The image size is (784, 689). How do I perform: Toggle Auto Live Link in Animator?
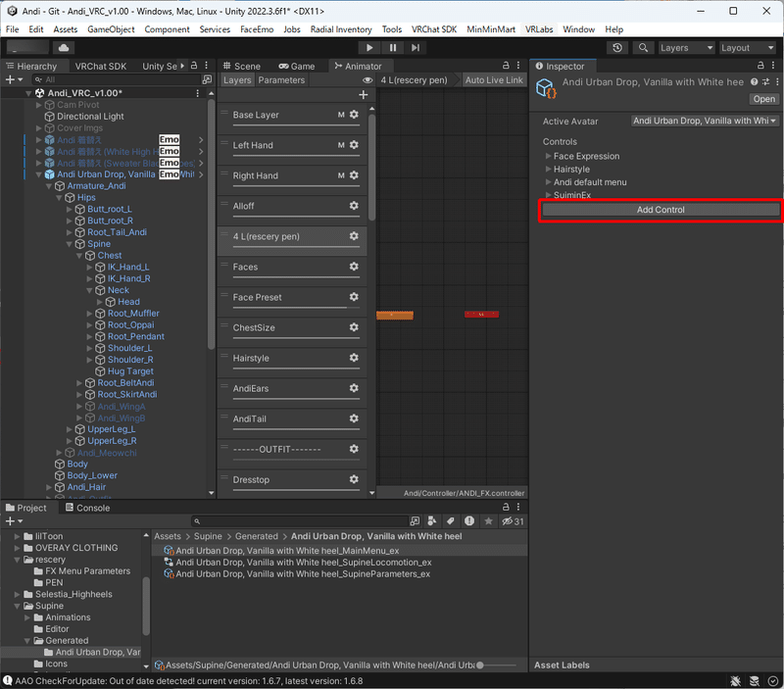[x=494, y=80]
